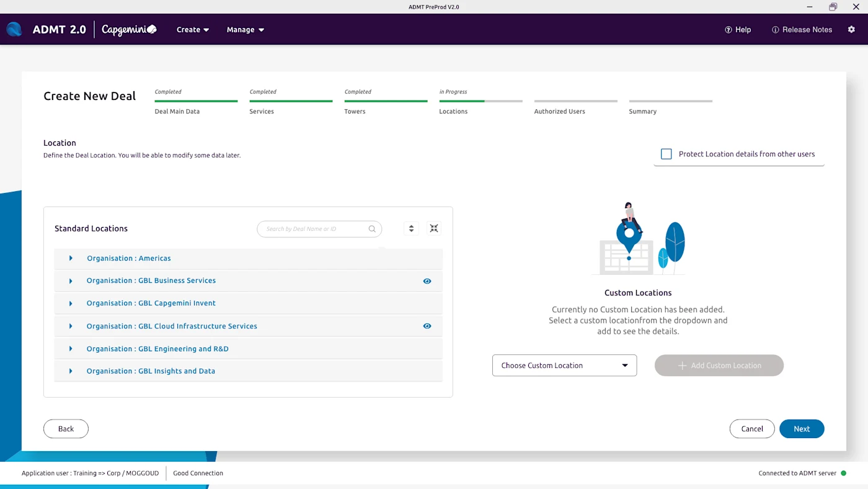Click the Search by Deal Name or ID field

(319, 229)
